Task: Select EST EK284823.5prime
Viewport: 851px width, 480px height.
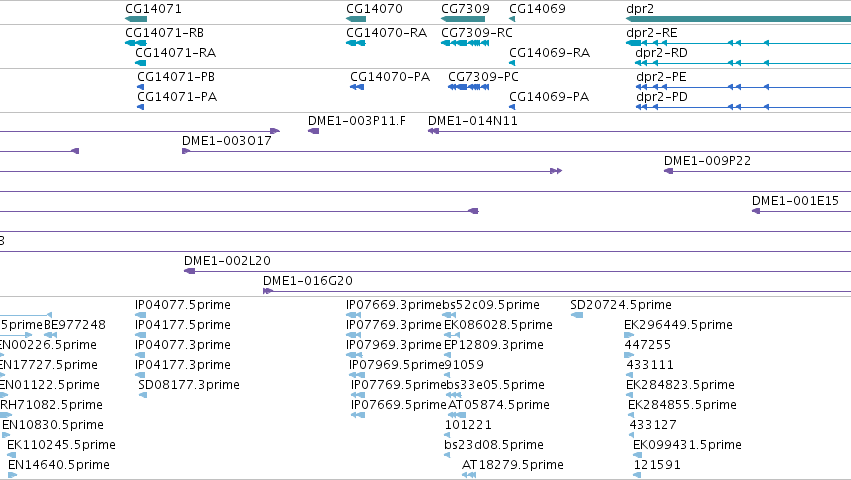Action: point(680,385)
